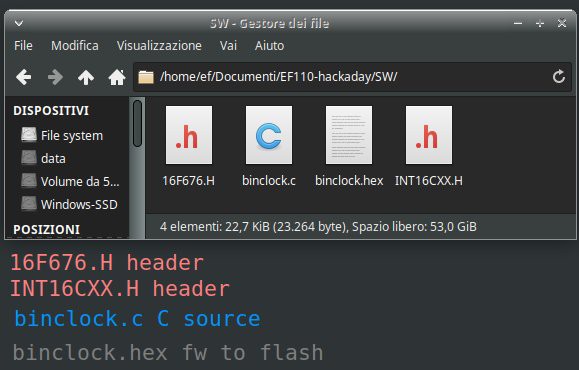Close the Gestore dei file window
The image size is (579, 370).
(562, 23)
